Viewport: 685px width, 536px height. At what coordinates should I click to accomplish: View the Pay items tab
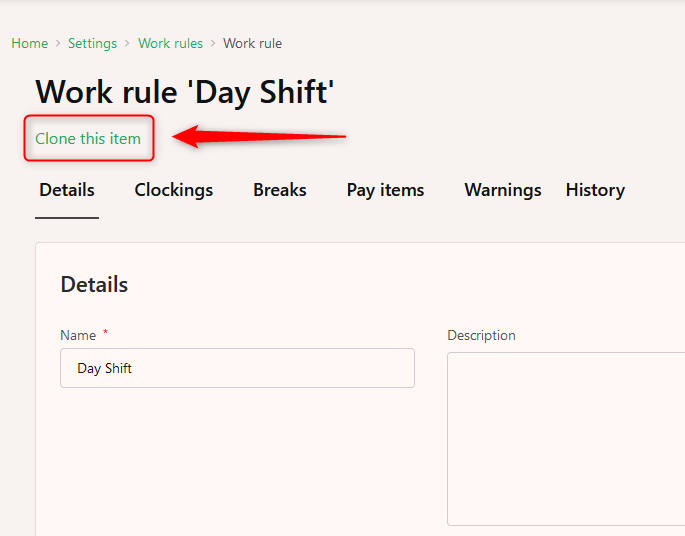pyautogui.click(x=385, y=190)
